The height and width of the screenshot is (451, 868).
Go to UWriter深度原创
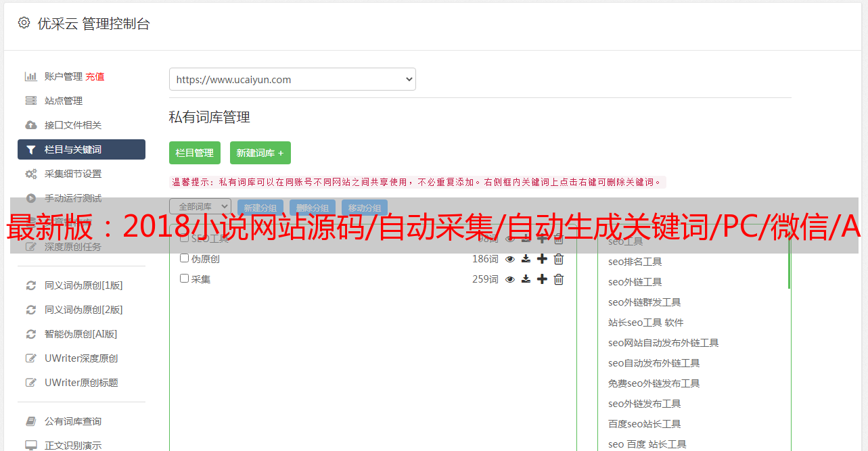coord(81,358)
